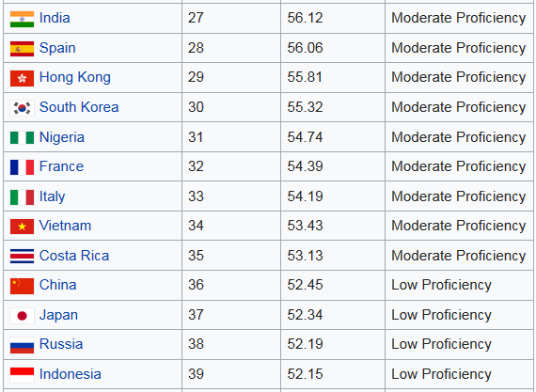This screenshot has height=392, width=536.
Task: Open the Spain article link
Action: pyautogui.click(x=57, y=48)
